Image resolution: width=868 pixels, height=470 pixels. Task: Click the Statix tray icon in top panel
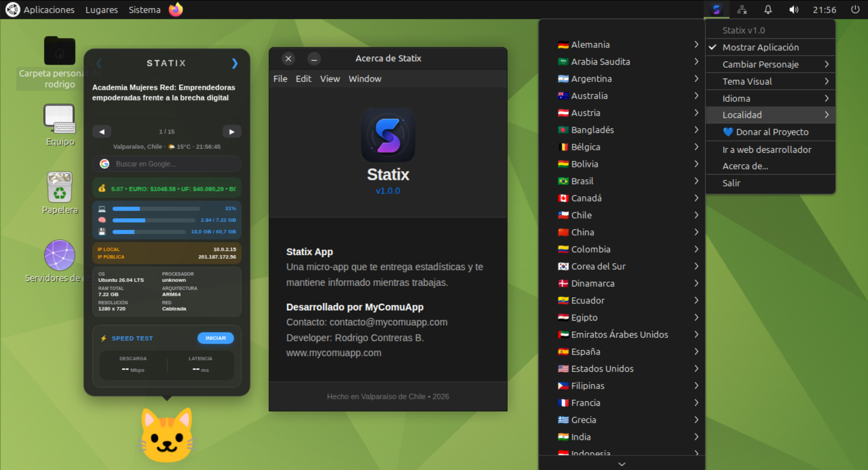pyautogui.click(x=716, y=9)
